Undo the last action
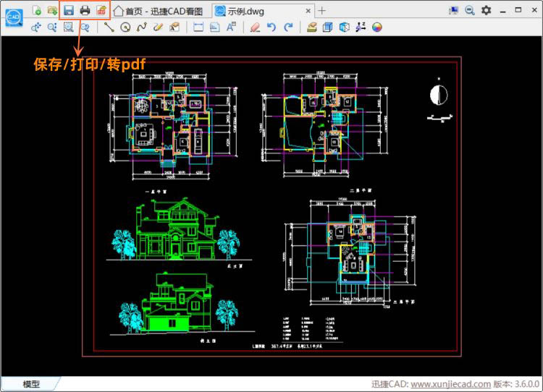The width and height of the screenshot is (543, 392). (271, 27)
